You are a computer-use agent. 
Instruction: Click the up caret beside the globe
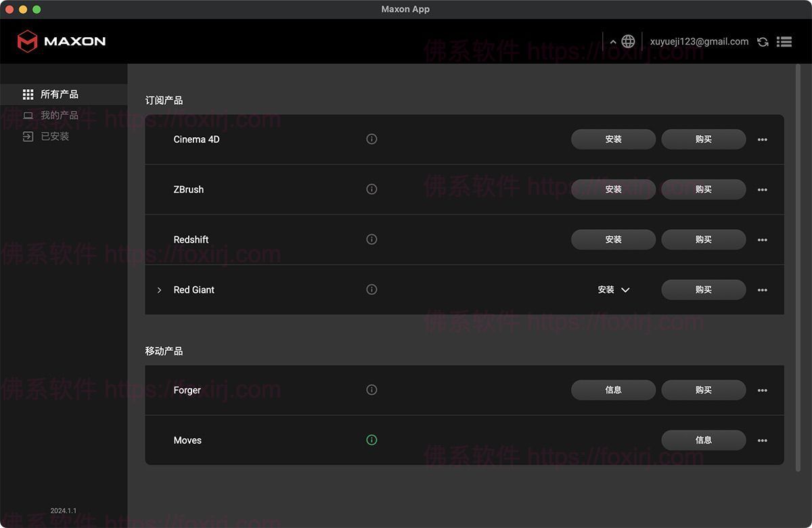tap(613, 42)
